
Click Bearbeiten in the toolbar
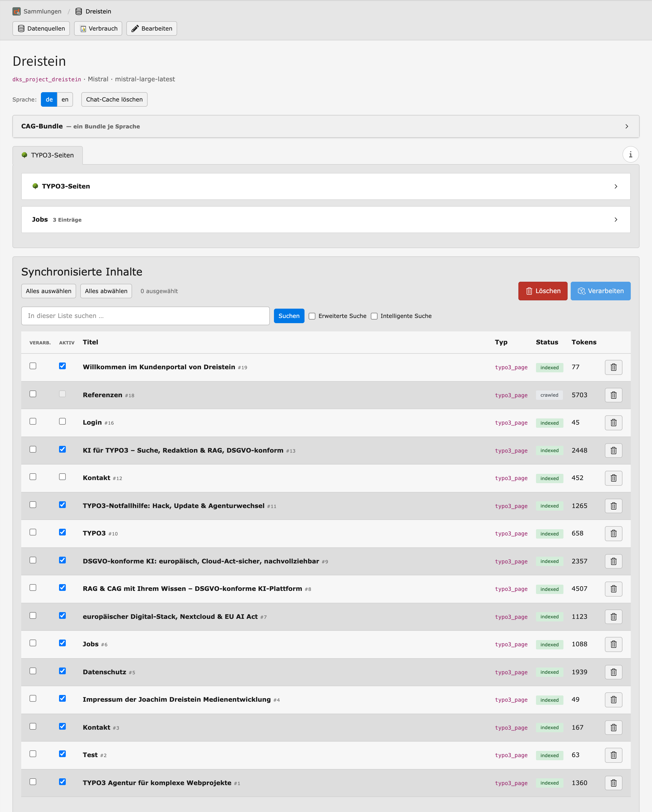[151, 29]
